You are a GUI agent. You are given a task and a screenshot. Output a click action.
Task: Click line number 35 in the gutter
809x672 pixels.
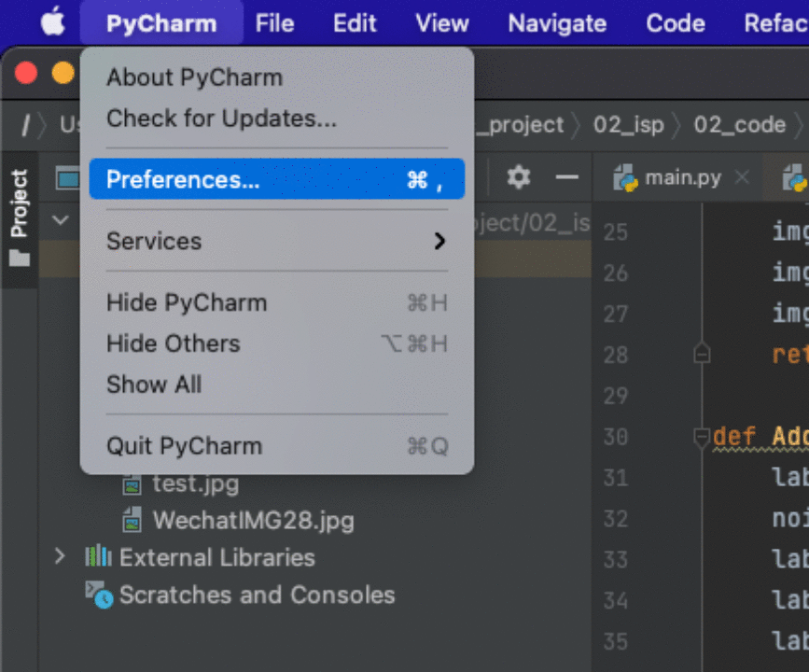point(616,641)
